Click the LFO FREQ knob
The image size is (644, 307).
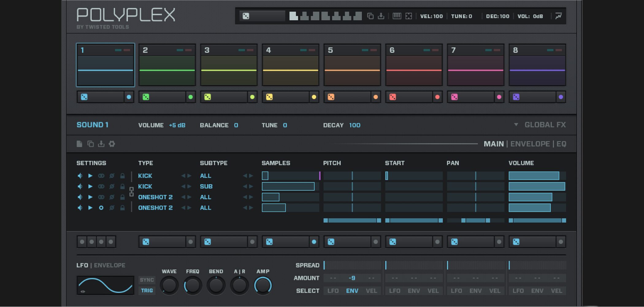193,286
